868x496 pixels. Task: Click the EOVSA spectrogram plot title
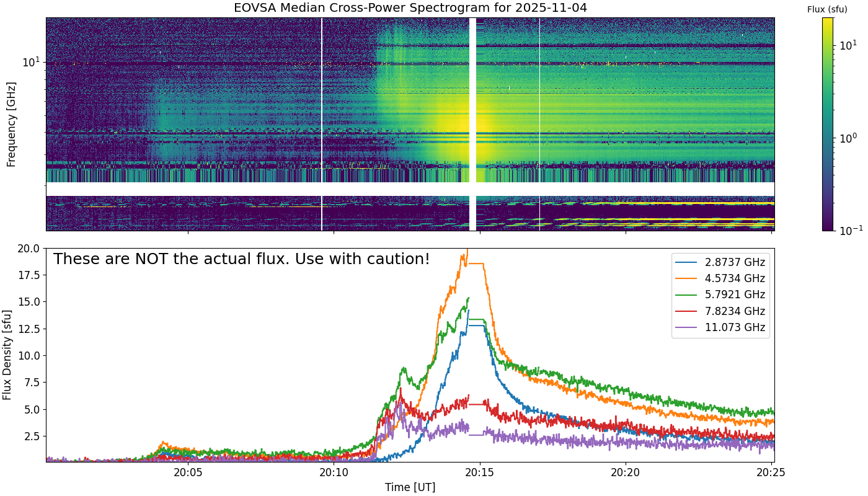point(410,8)
